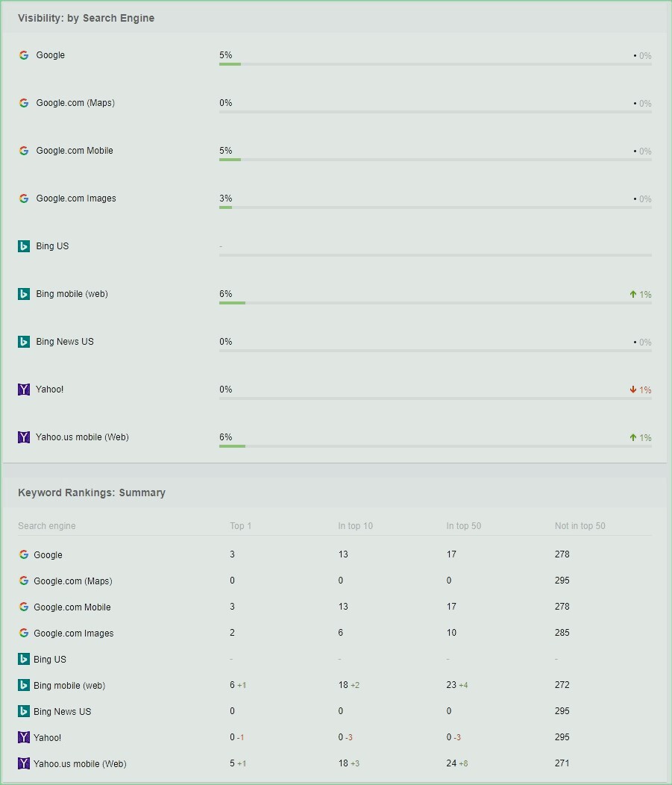Click the Google.com (Maps) icon in Keyword Rankings
Viewport: 672px width, 785px height.
[x=24, y=581]
